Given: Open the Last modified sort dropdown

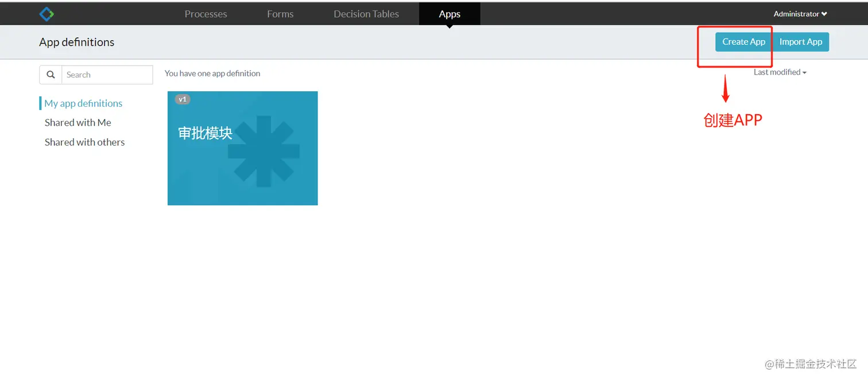Looking at the screenshot, I should (780, 72).
